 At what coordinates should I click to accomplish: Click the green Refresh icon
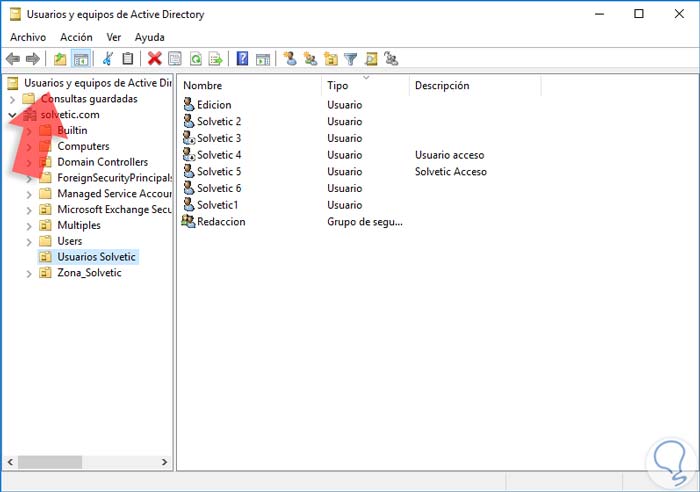click(x=196, y=58)
